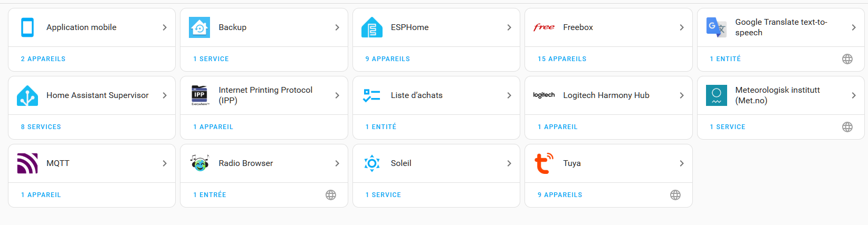Open 1 entrée link under Radio Browser
Image resolution: width=868 pixels, height=225 pixels.
pos(209,195)
